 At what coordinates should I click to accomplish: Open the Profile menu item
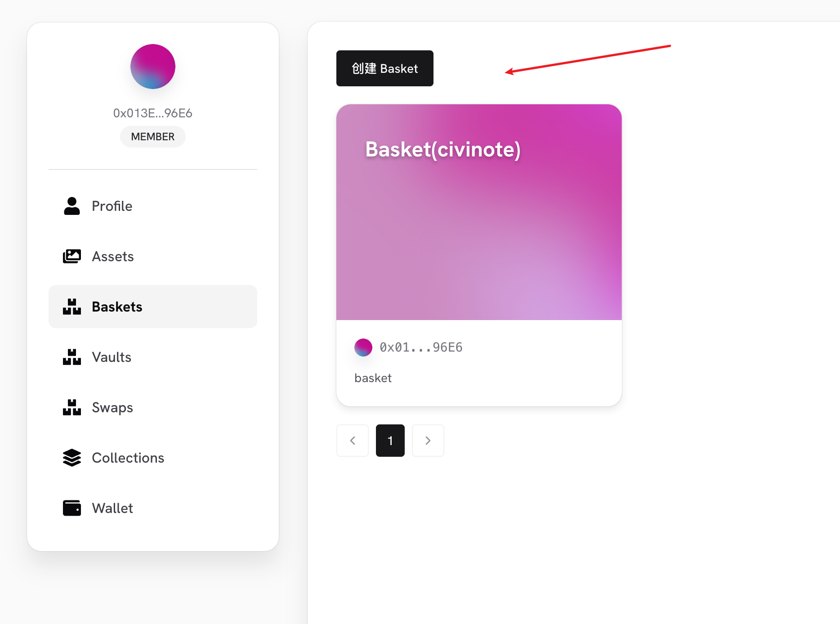[x=112, y=206]
